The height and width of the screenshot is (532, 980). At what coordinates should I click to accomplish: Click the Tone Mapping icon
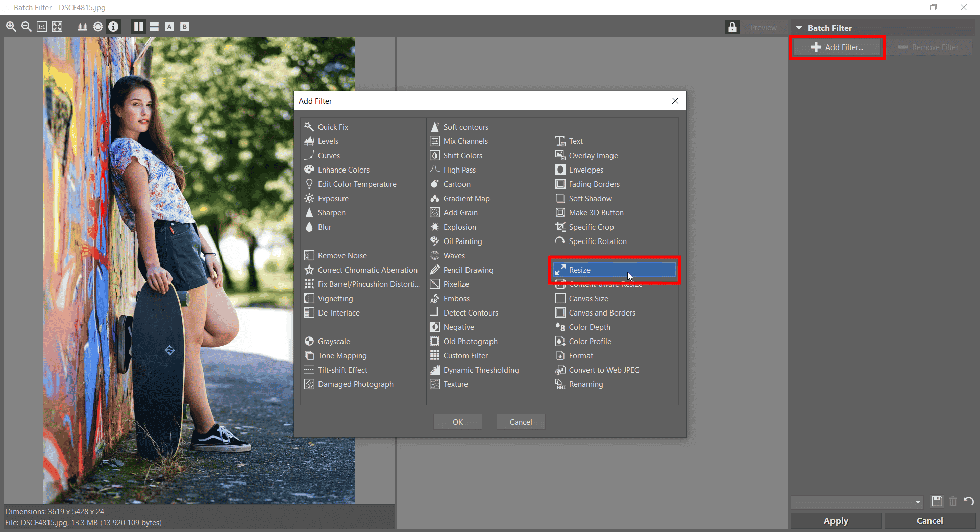pos(309,355)
